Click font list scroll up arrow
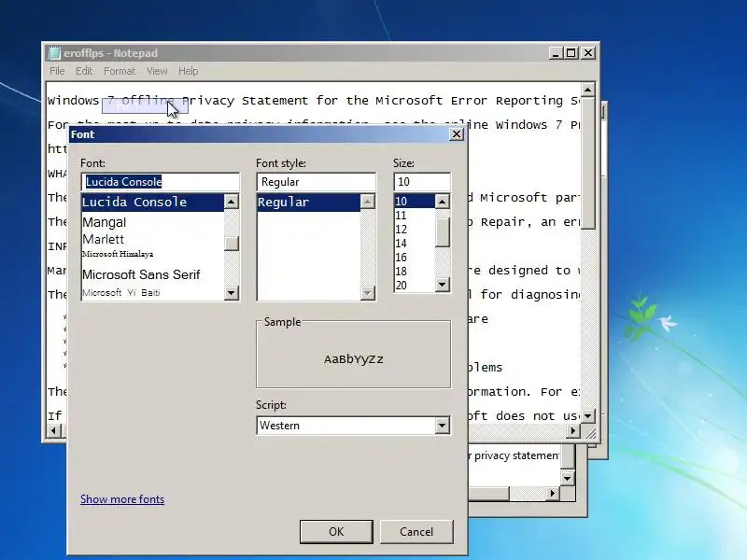 232,202
